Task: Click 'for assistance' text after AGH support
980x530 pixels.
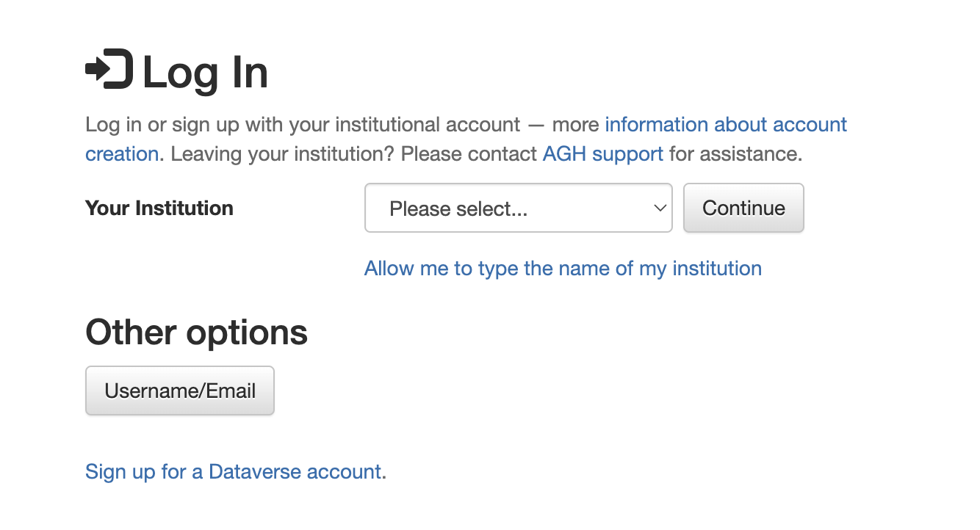Action: pos(733,155)
